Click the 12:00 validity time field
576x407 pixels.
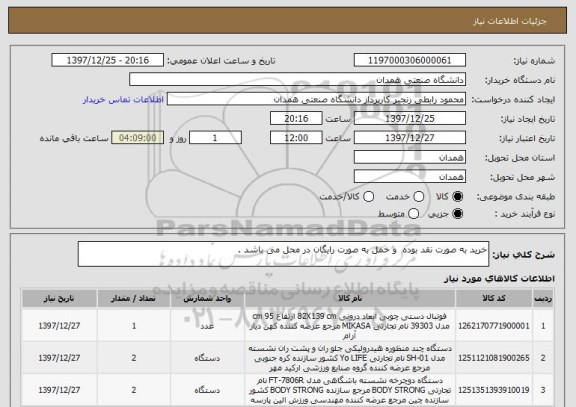pos(296,138)
